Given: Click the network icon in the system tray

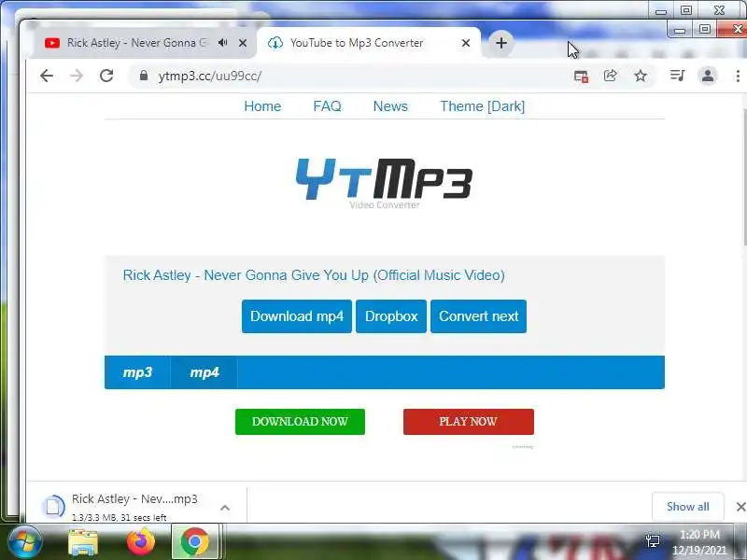Looking at the screenshot, I should click(x=653, y=541).
